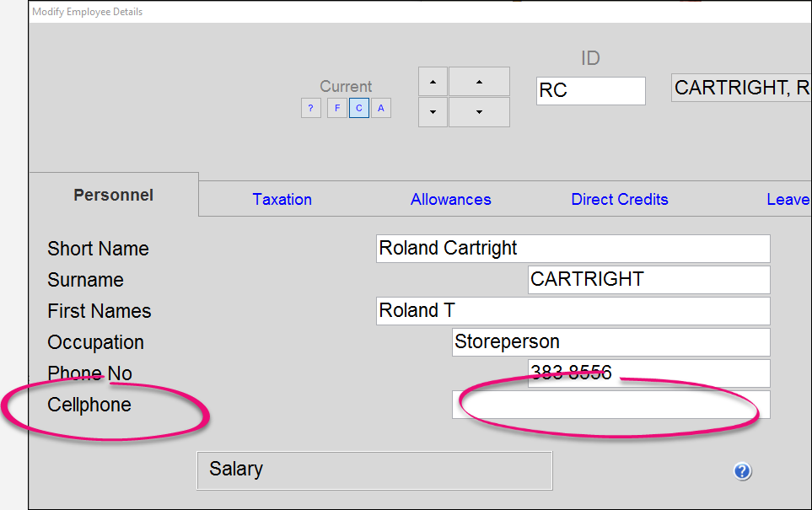Switch to the Personnel tab
This screenshot has height=510, width=812.
114,195
